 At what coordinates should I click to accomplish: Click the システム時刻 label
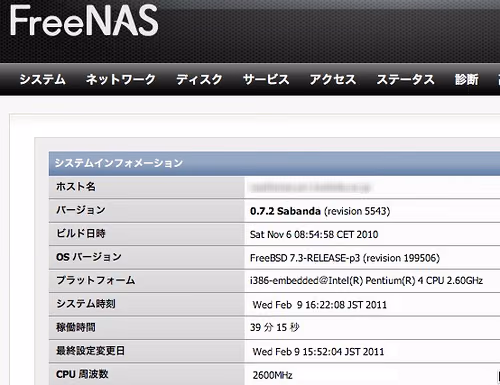(x=86, y=304)
